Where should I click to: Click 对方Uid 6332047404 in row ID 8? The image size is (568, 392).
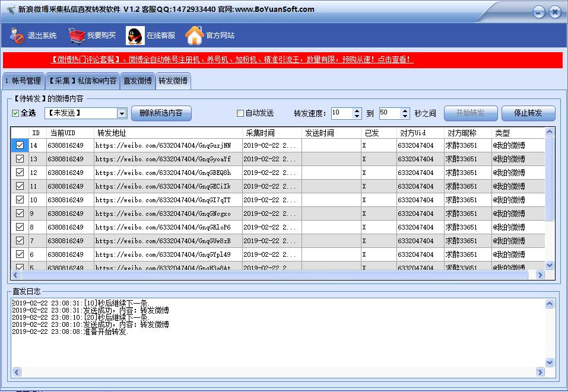(x=415, y=227)
